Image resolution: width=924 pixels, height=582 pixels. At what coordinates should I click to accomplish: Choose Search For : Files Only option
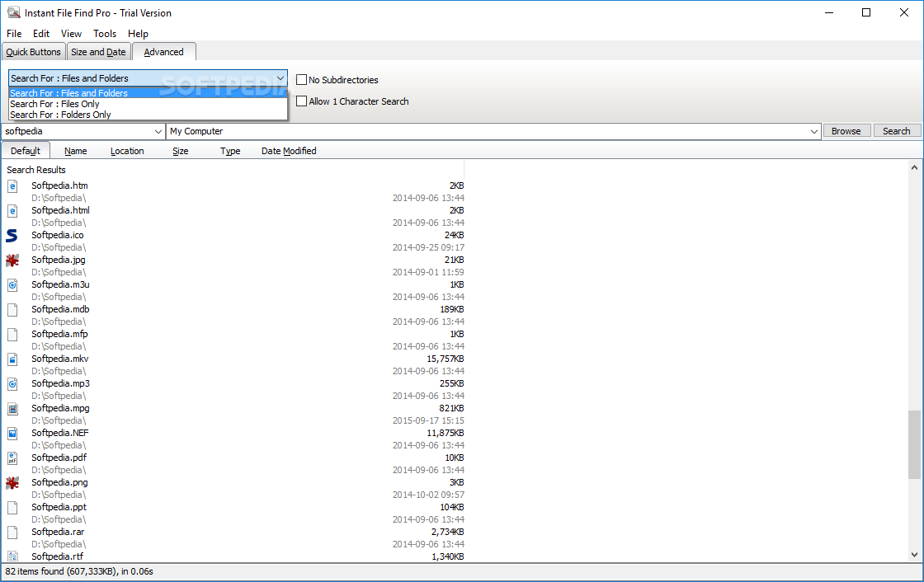(x=148, y=104)
